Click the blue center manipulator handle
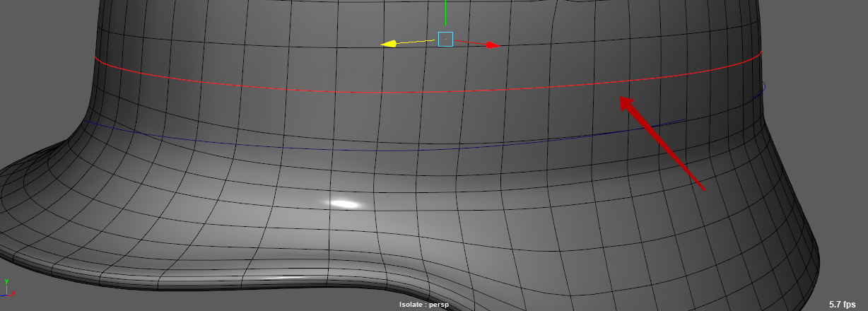The image size is (868, 311). click(x=445, y=39)
